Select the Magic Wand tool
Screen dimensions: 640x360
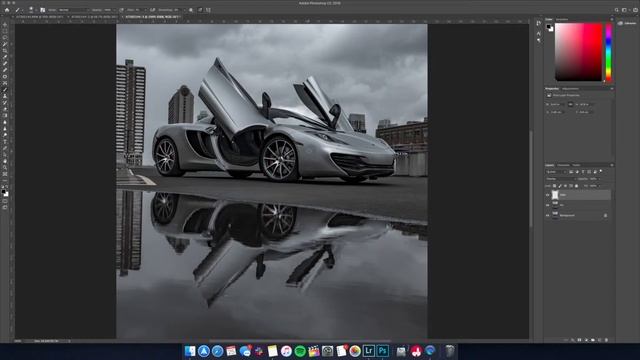click(x=5, y=44)
